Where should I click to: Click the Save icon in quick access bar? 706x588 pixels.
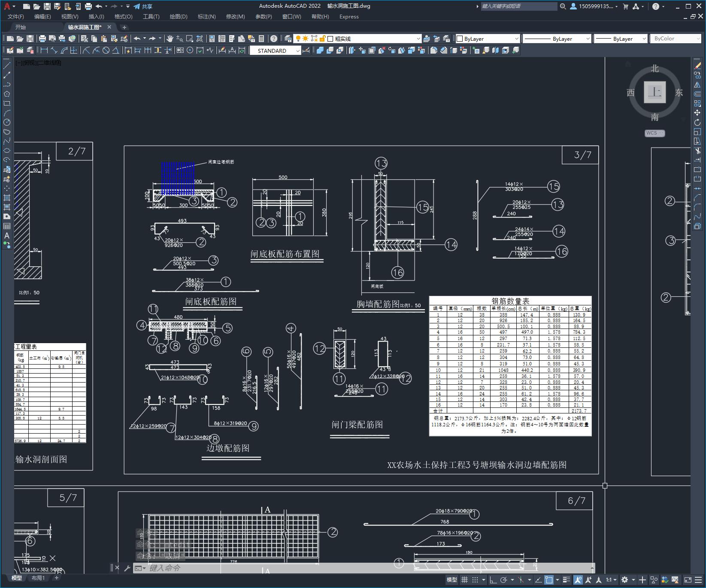click(x=47, y=6)
